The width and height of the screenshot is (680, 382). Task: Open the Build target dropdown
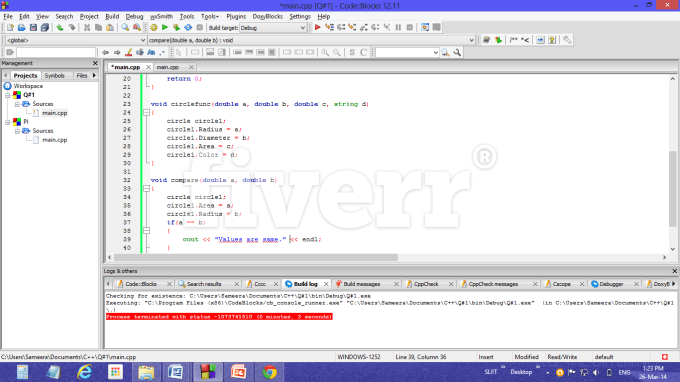coord(273,28)
